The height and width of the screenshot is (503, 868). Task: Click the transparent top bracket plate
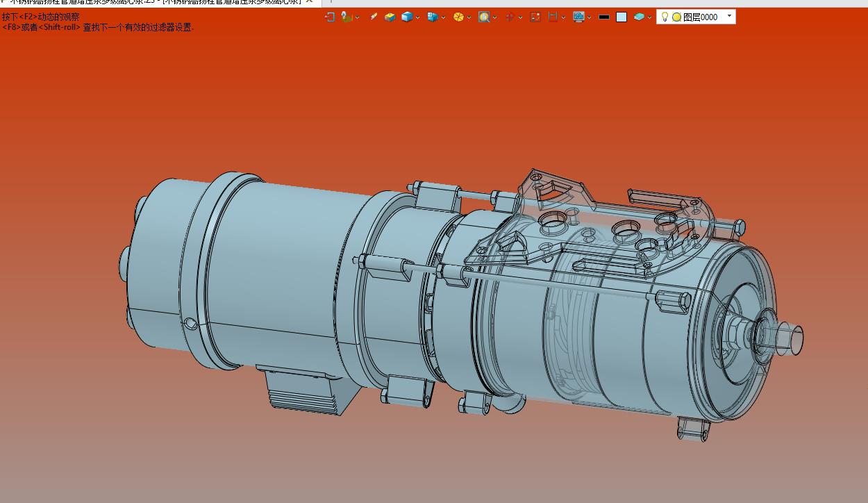(590, 226)
